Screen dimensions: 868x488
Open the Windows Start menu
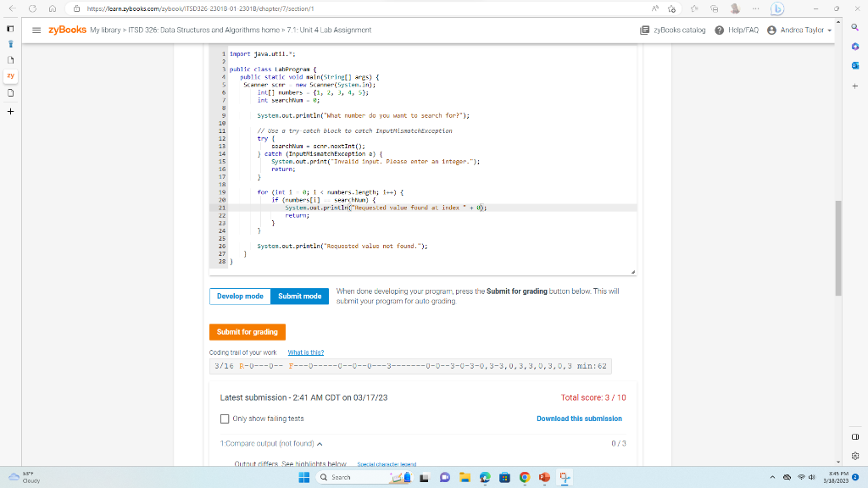point(303,477)
